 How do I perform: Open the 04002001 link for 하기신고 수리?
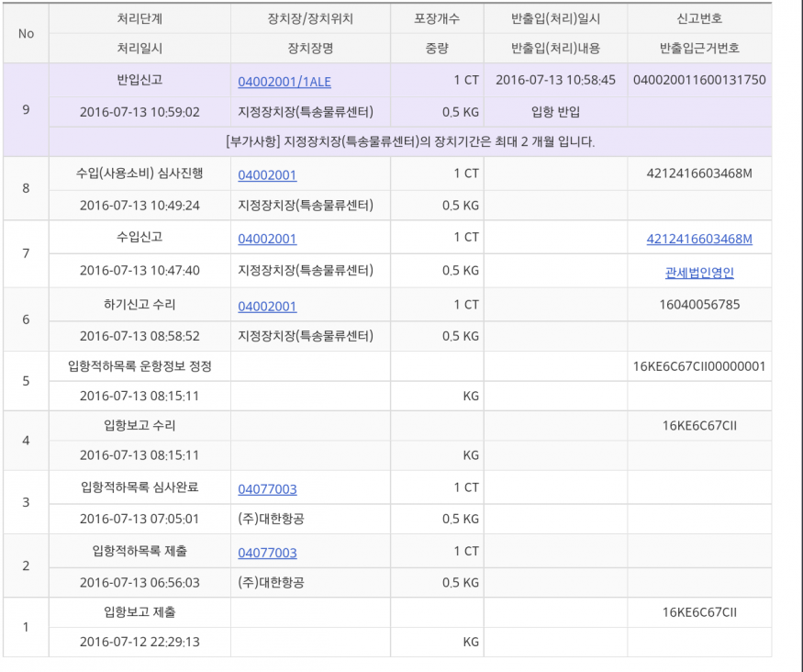[x=267, y=307]
